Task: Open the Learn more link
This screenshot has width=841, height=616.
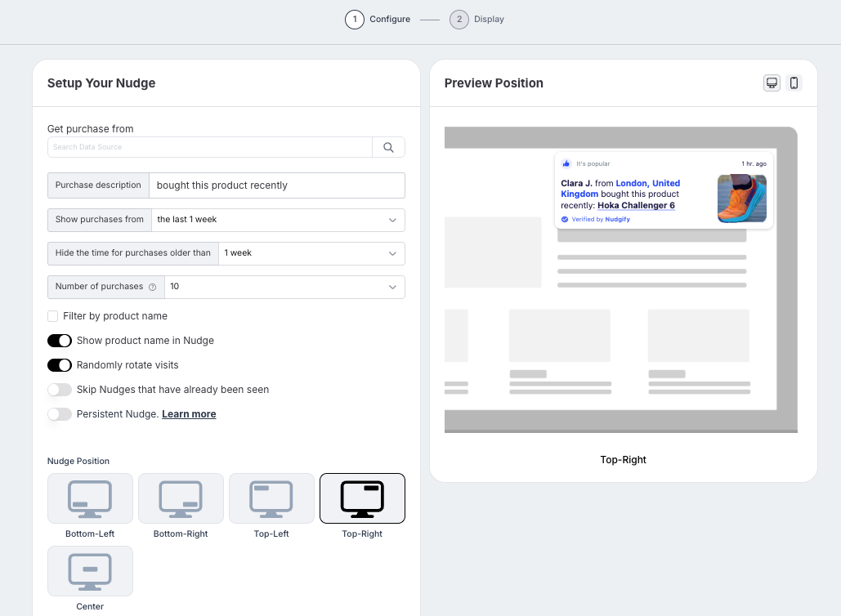Action: pyautogui.click(x=189, y=414)
